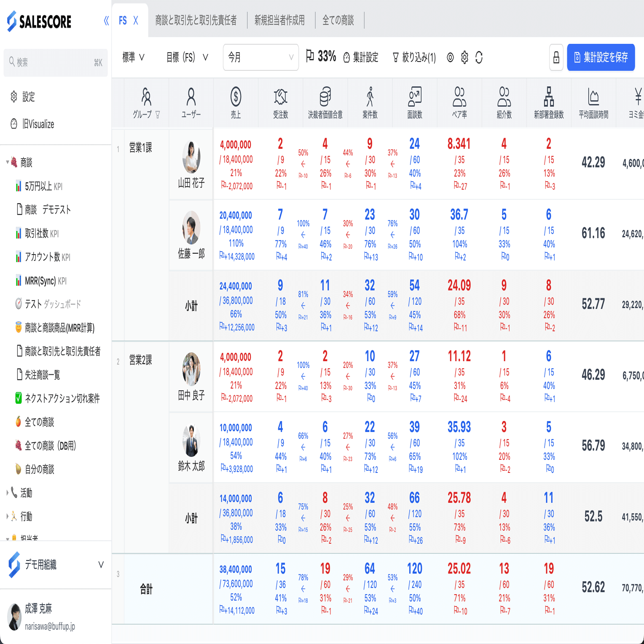Click the 案件数 walking figure icon

pos(370,97)
